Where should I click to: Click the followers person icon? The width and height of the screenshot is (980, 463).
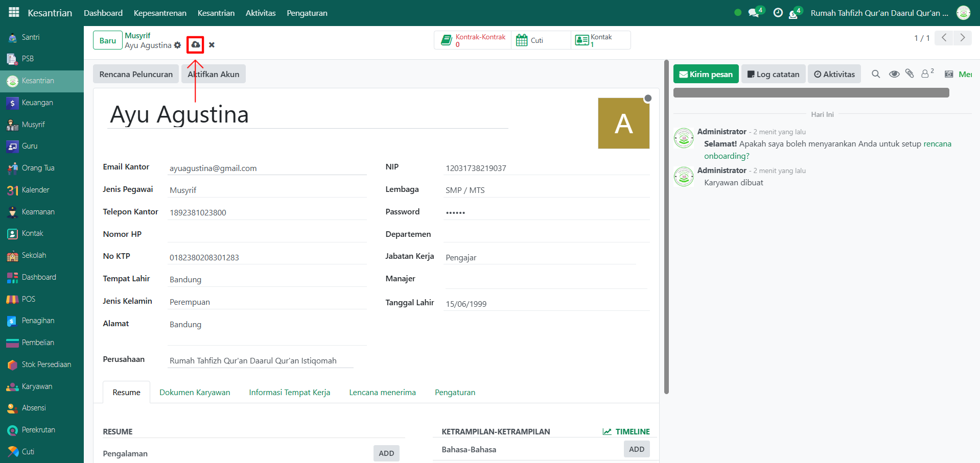(x=925, y=74)
